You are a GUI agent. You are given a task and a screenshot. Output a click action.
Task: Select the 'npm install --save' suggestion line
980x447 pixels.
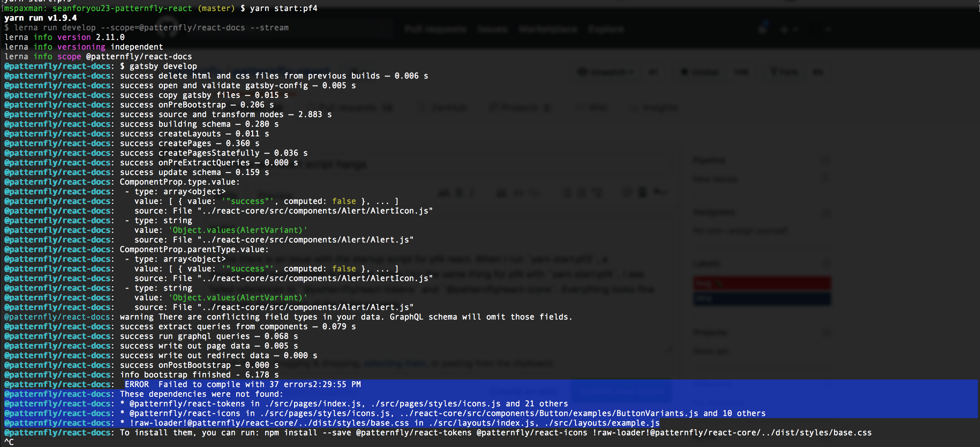pos(438,433)
